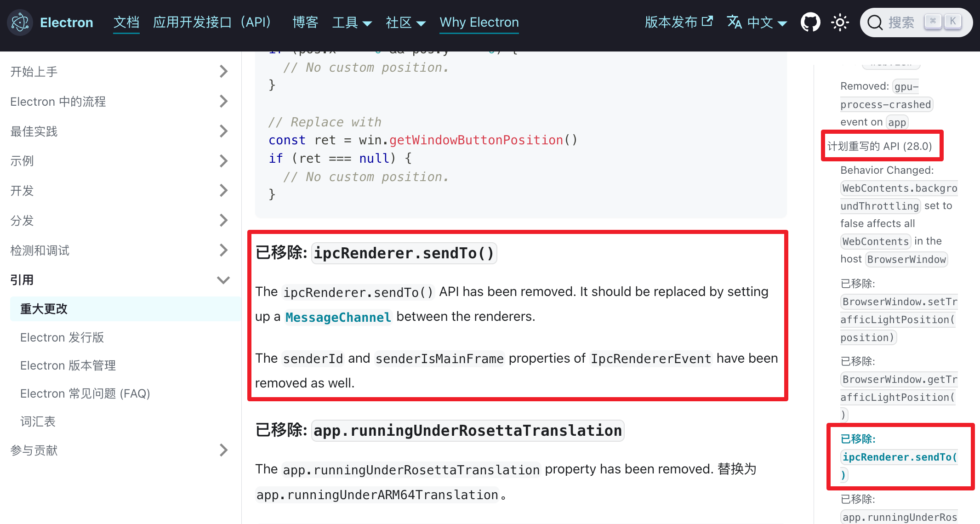
Task: Open the 社区 dropdown menu
Action: coord(405,23)
